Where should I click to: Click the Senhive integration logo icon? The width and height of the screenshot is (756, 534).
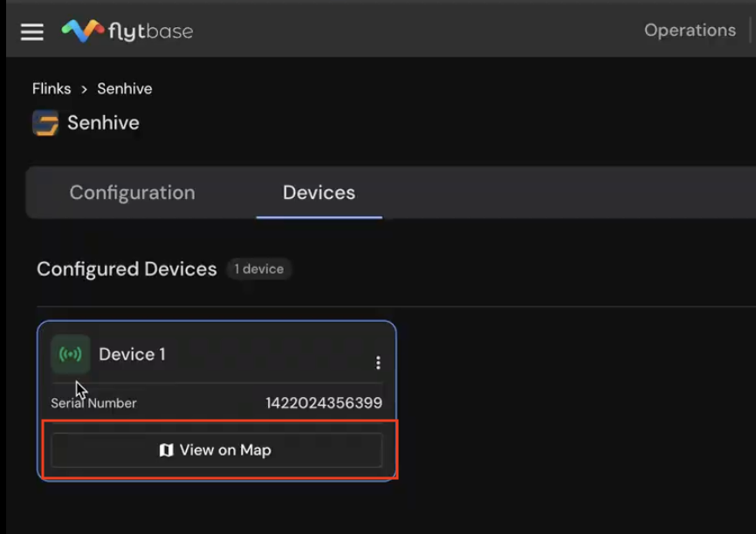coord(45,123)
